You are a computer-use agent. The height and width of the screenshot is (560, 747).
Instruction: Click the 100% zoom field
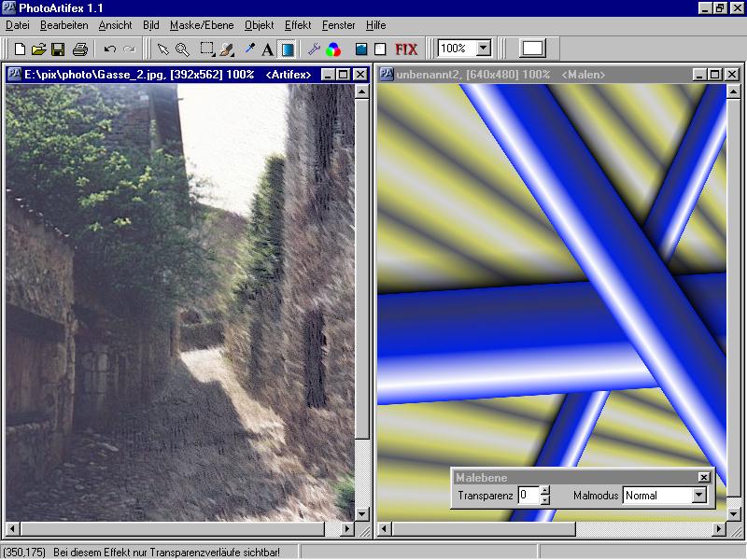click(458, 49)
